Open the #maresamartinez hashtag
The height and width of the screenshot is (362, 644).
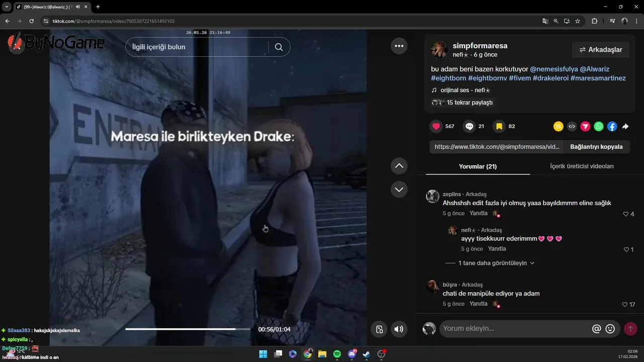[598, 78]
